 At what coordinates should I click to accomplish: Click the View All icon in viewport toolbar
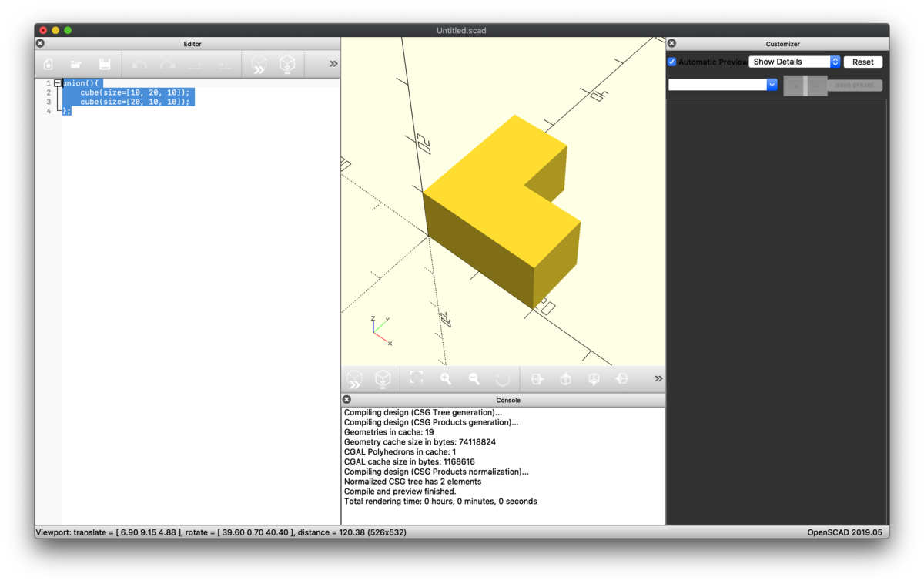click(x=417, y=378)
